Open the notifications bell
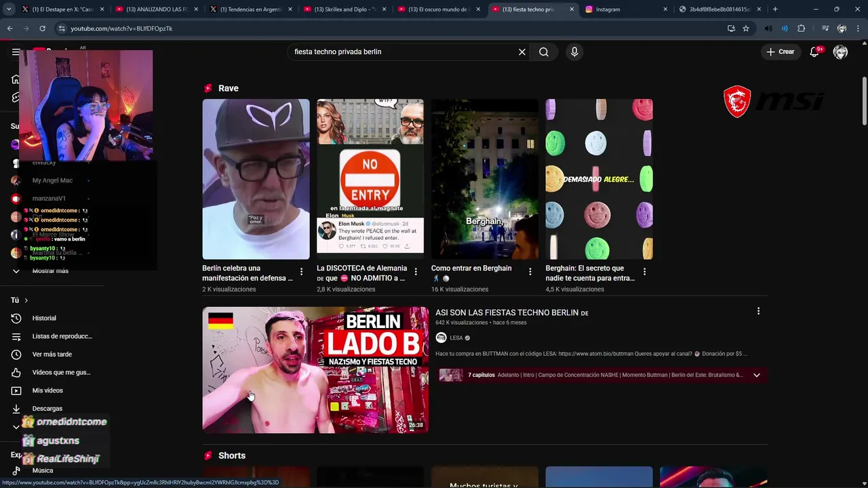The height and width of the screenshot is (488, 868). [815, 52]
